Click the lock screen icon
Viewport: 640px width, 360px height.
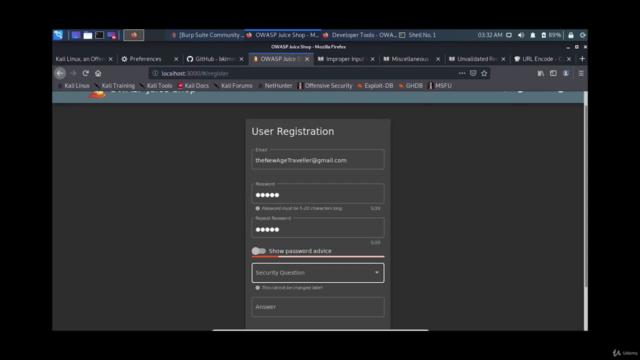pos(571,35)
